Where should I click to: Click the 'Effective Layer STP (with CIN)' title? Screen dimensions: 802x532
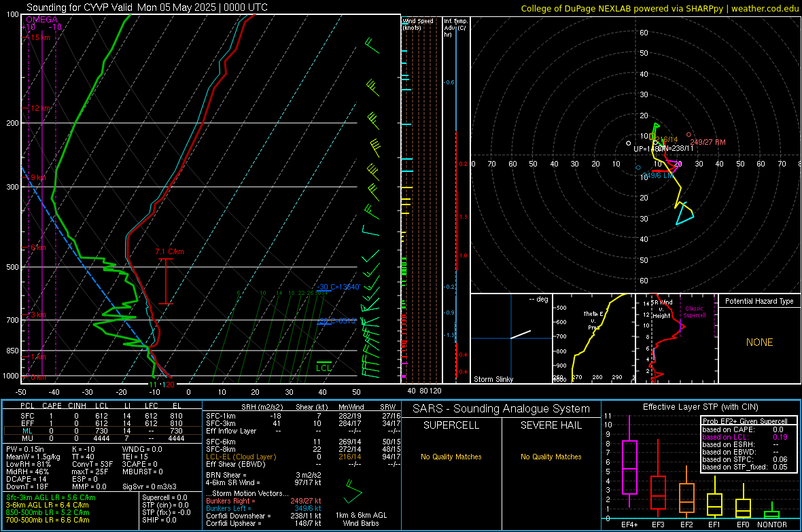700,407
